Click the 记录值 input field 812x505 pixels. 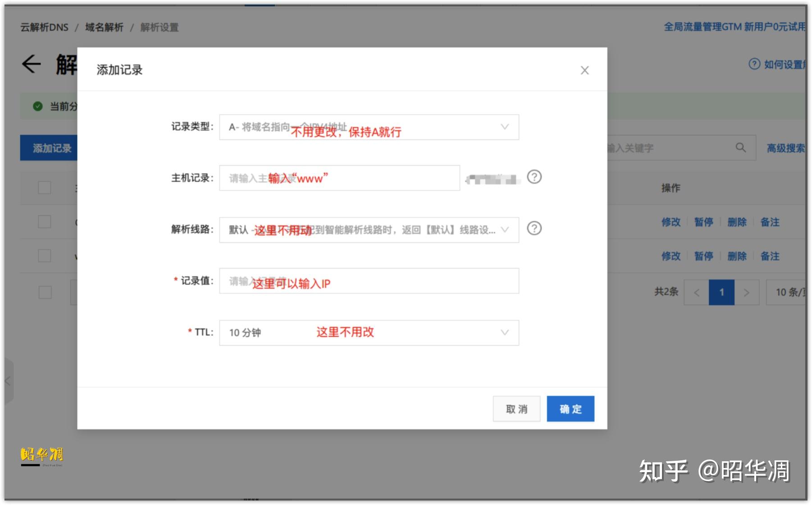coord(370,280)
